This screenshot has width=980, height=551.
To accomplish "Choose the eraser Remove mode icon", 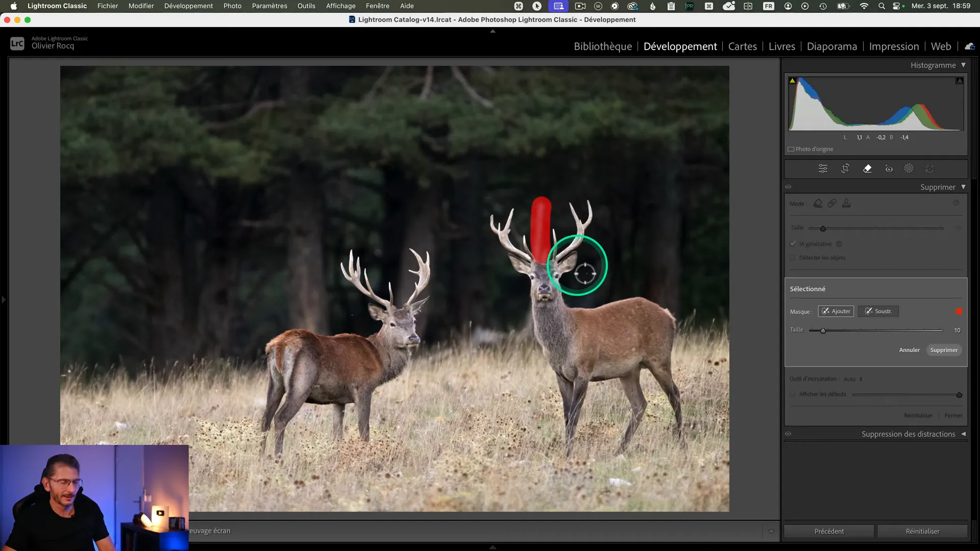I will pos(818,203).
